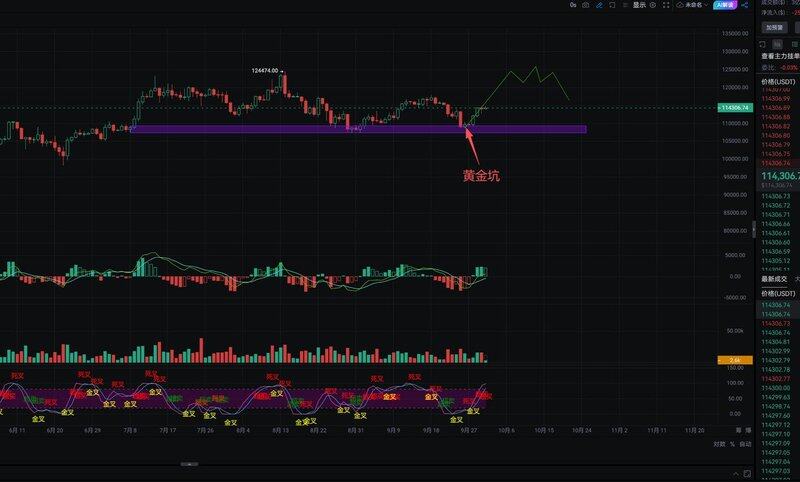Click the fullscreen expand icon
Viewport: 800px width, 482px height.
coord(664,5)
